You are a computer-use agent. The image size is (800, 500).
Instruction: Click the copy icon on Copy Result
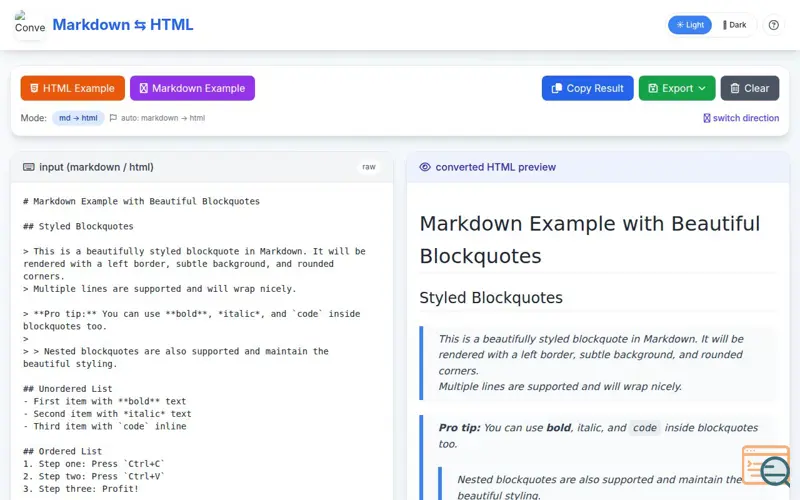click(x=557, y=88)
